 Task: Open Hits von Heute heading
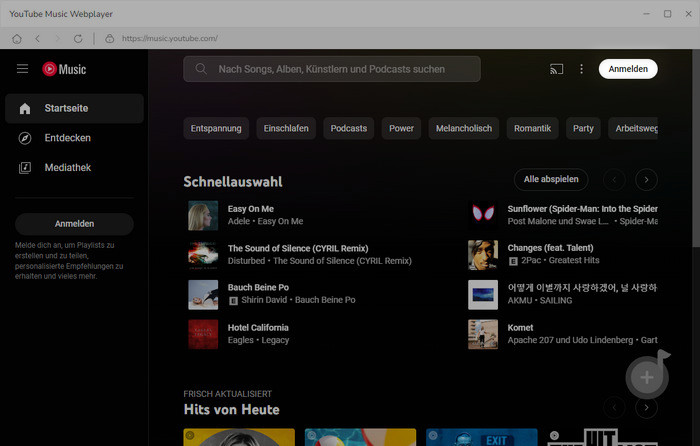[231, 410]
